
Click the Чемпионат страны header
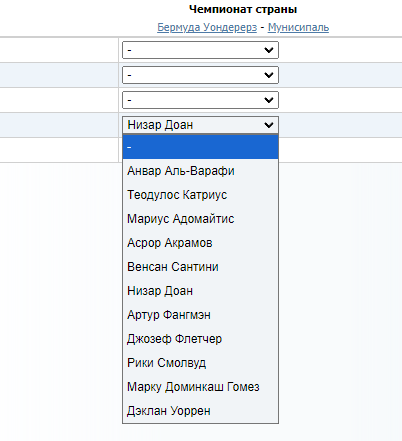tap(243, 9)
